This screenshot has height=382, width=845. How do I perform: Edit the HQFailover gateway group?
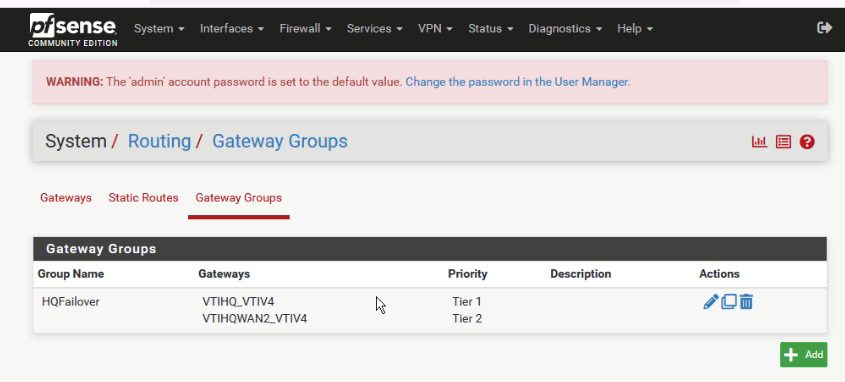tap(711, 302)
